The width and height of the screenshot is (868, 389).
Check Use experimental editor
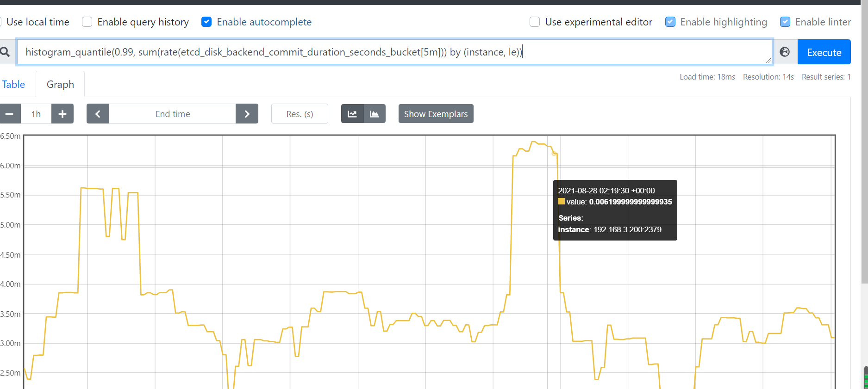click(x=535, y=22)
